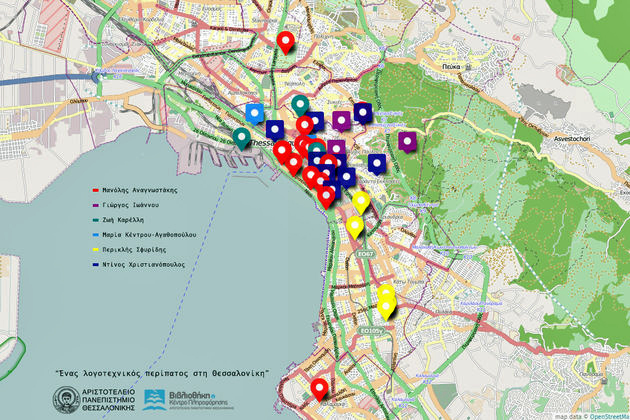
Task: Click the purple marker left of the northeastern navy marker
Action: [x=342, y=121]
